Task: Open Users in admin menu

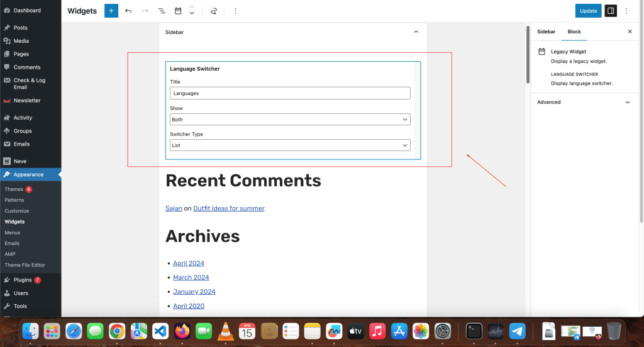Action: coord(21,293)
